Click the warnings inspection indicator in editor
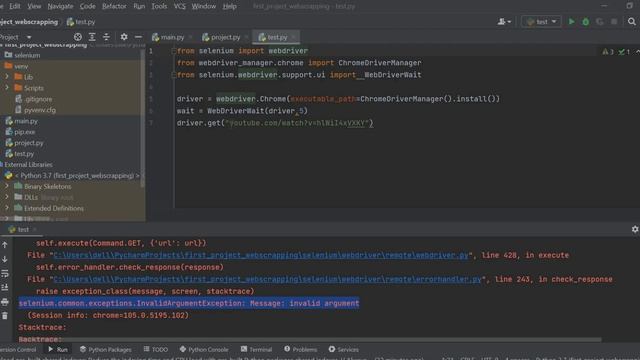The width and height of the screenshot is (640, 360). click(608, 51)
